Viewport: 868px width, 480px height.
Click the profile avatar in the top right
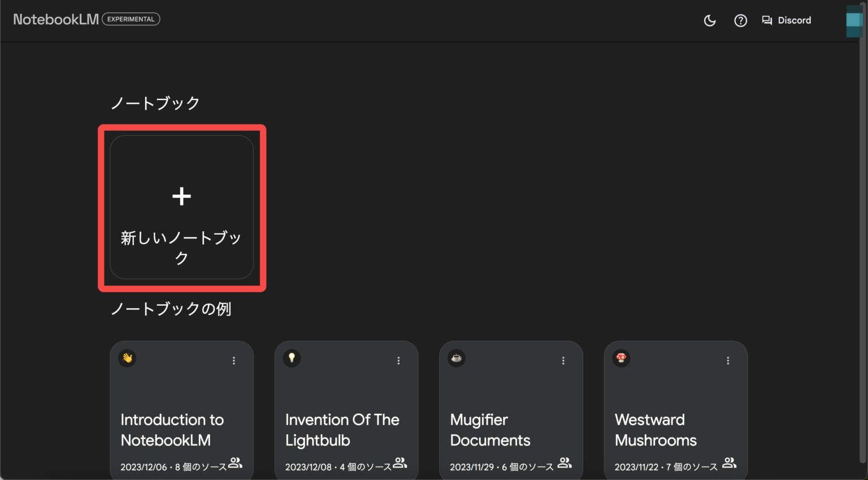(853, 20)
